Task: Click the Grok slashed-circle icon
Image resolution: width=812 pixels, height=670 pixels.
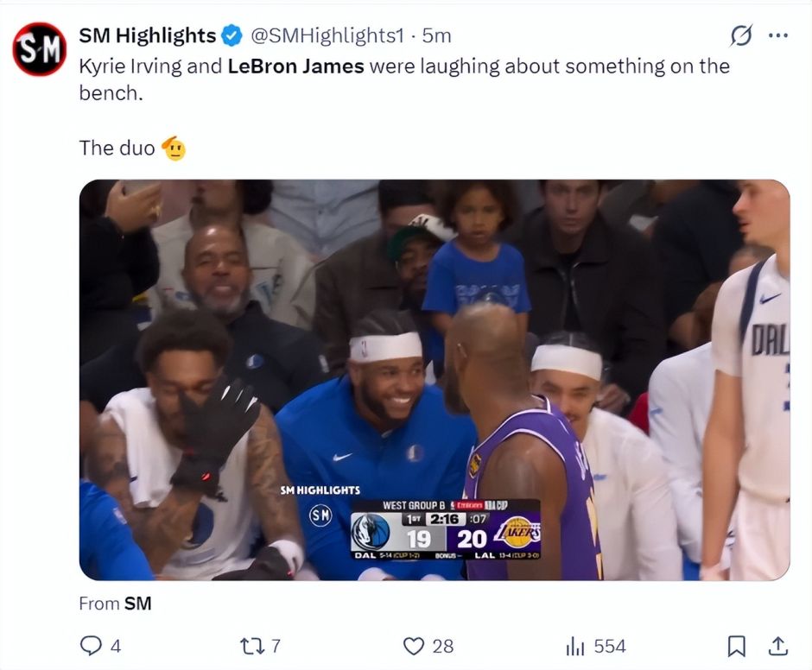Action: 740,36
